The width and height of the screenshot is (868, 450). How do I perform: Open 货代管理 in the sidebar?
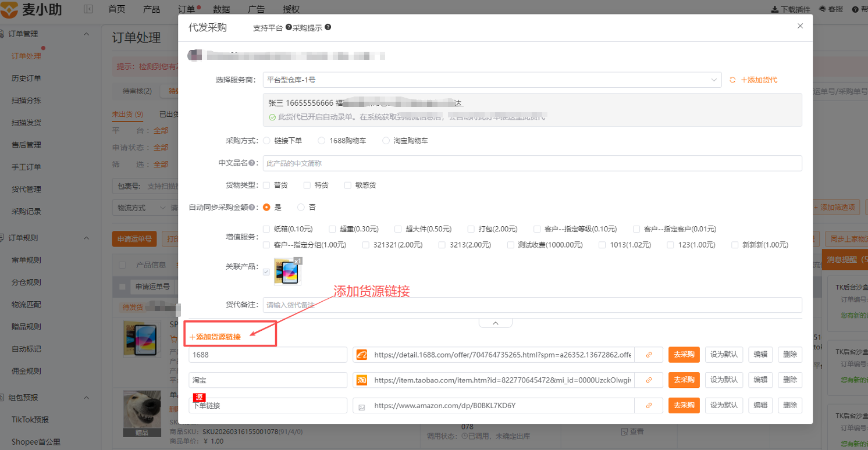pyautogui.click(x=26, y=190)
